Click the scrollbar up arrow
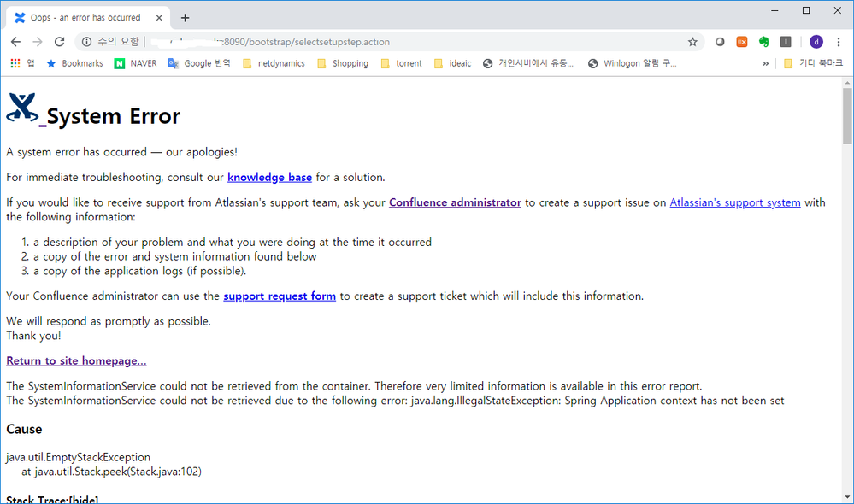Viewport: 854px width, 504px height. pyautogui.click(x=847, y=83)
